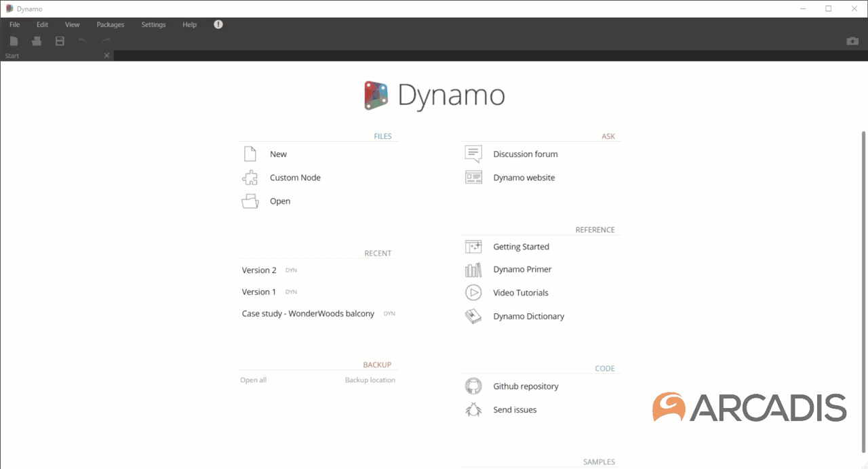Click the Github repository icon

tap(473, 386)
